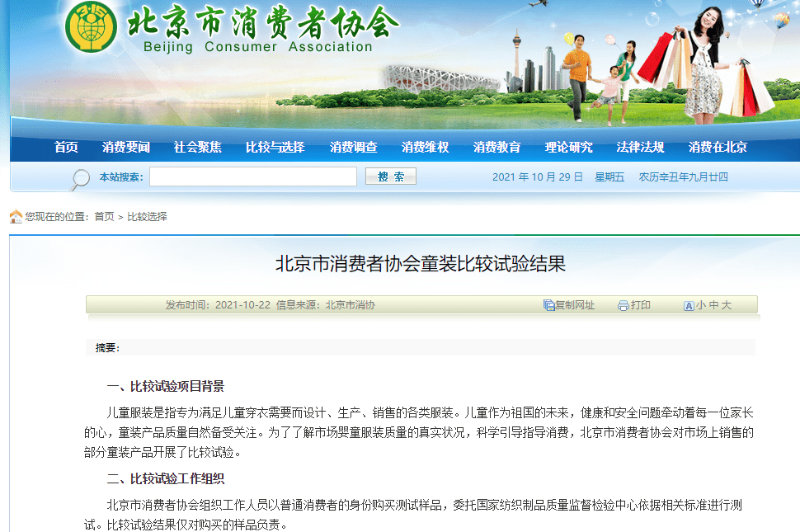Click heading 二、比较试验工作组织
800x532 pixels.
click(166, 478)
